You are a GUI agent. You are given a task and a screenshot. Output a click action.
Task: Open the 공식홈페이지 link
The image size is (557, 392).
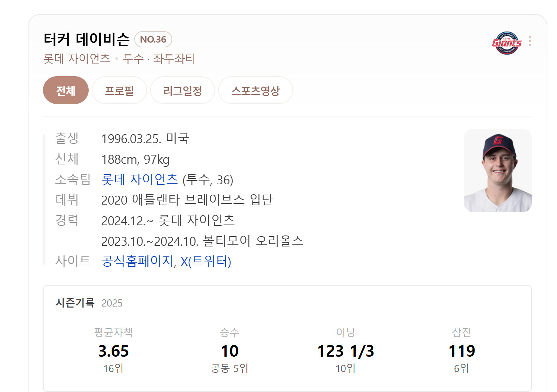(x=137, y=261)
